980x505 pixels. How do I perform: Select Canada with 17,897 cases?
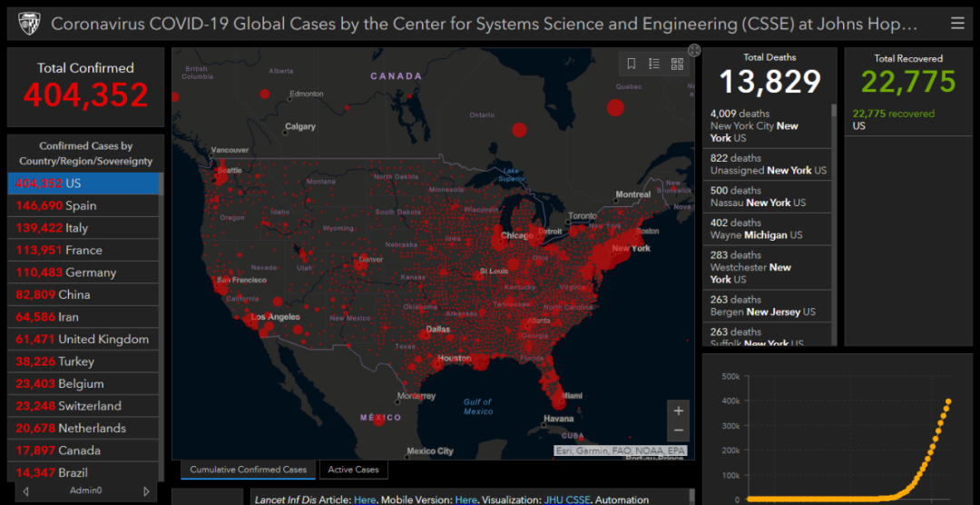point(83,451)
